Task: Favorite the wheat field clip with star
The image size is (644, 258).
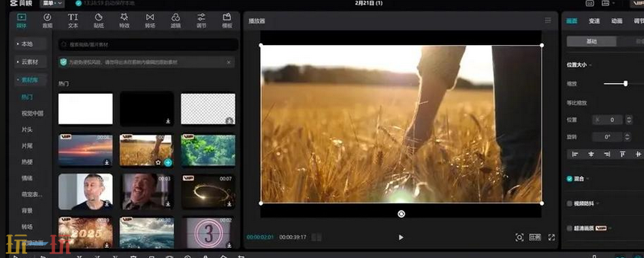Action: point(158,162)
